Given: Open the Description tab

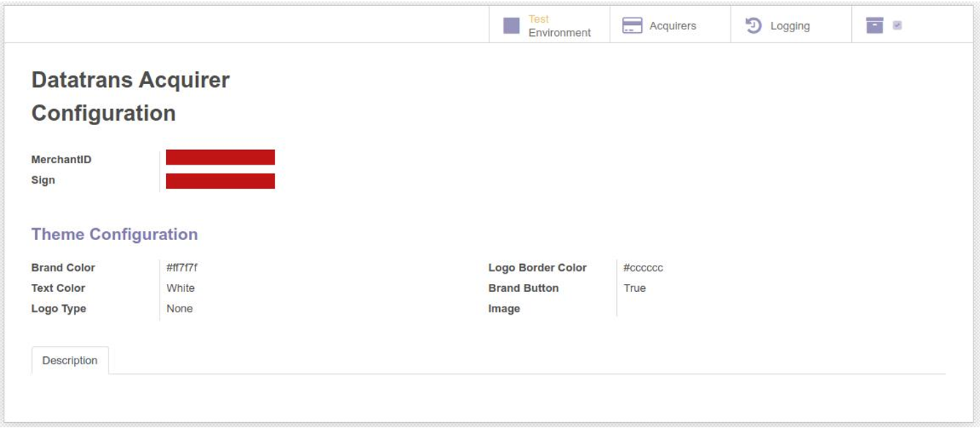Looking at the screenshot, I should (x=70, y=360).
